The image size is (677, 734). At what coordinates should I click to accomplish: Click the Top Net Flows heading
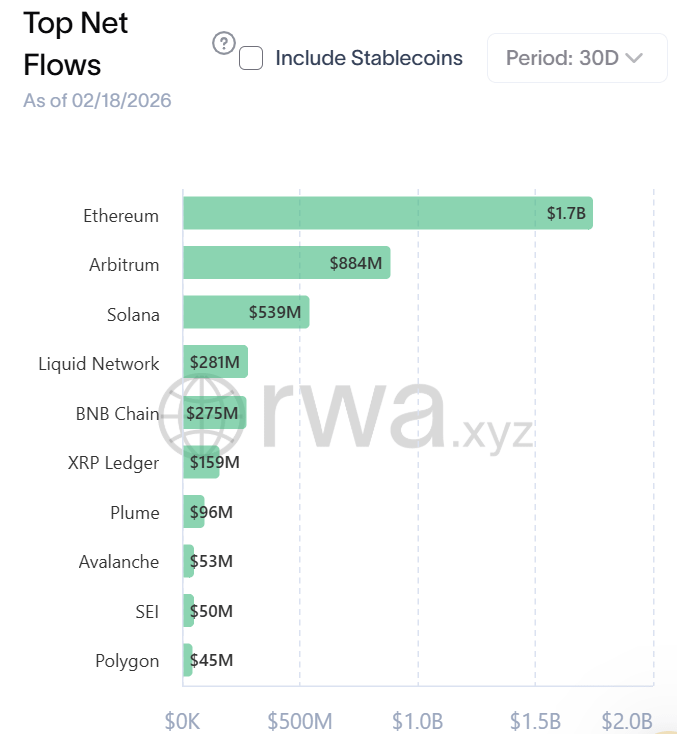point(76,44)
